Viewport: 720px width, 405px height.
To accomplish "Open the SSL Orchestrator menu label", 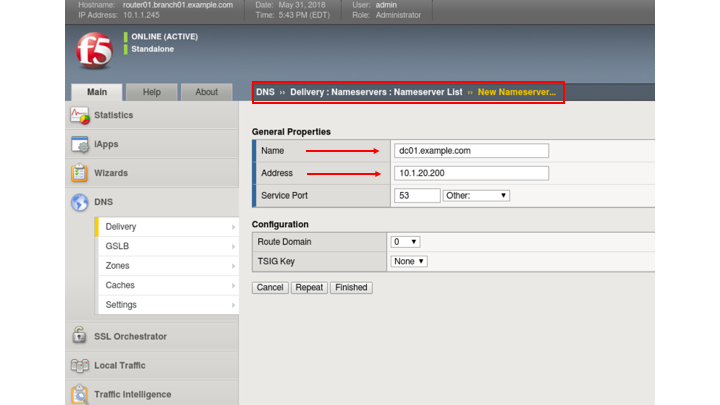I will coord(130,337).
